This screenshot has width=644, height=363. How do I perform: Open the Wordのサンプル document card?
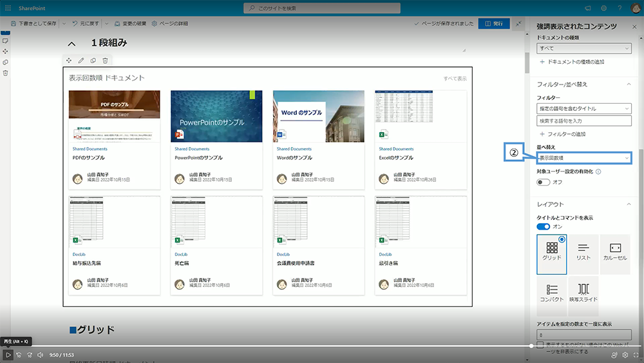318,140
